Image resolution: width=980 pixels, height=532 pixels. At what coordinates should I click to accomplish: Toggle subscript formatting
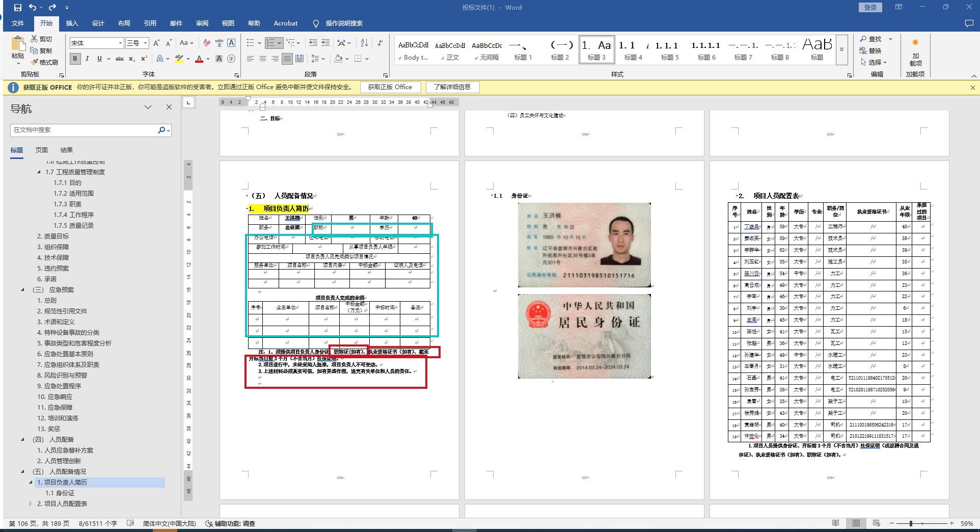[x=132, y=59]
